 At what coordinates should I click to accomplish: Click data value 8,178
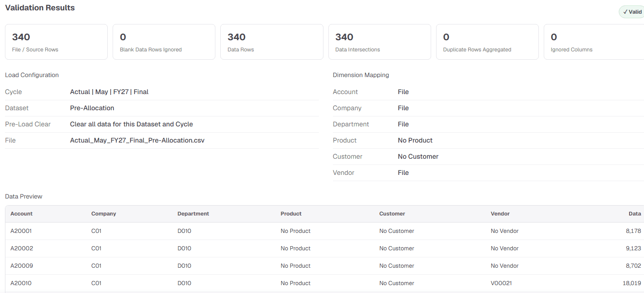633,231
